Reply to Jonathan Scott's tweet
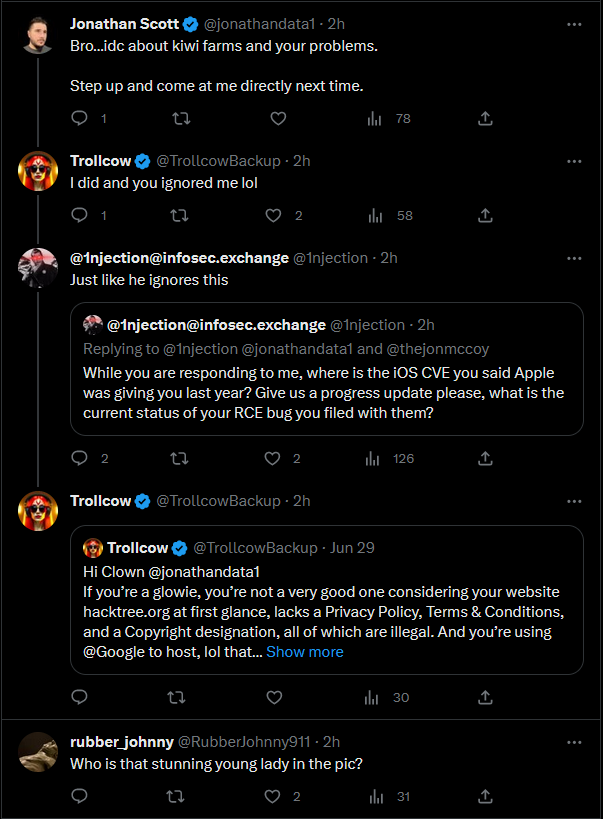603x819 pixels. tap(80, 119)
